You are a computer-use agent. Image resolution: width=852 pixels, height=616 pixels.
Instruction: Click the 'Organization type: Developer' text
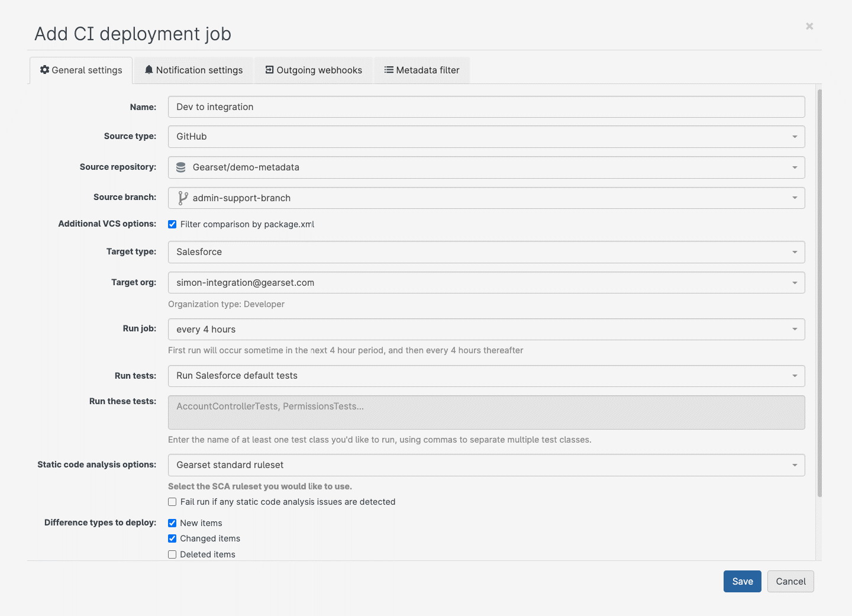click(226, 304)
